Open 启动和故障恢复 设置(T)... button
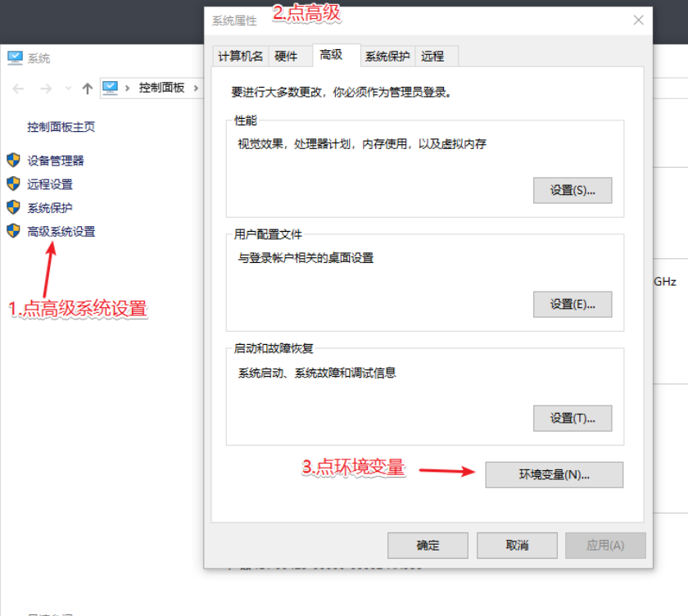The height and width of the screenshot is (616, 688). [573, 418]
